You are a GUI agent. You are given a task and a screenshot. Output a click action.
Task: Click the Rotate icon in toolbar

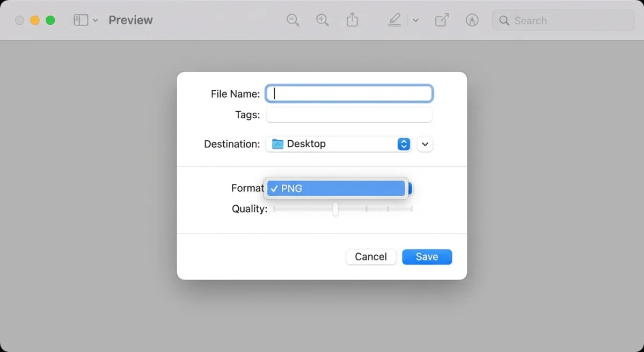(442, 20)
